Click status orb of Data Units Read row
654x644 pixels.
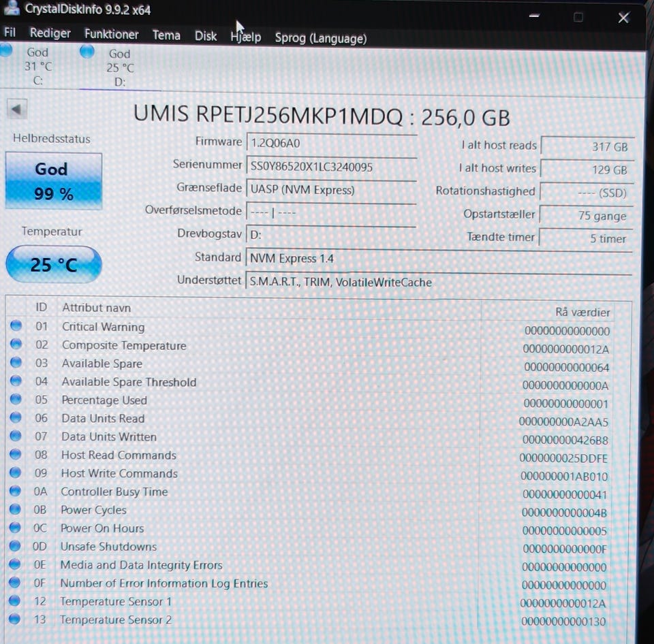(x=16, y=417)
